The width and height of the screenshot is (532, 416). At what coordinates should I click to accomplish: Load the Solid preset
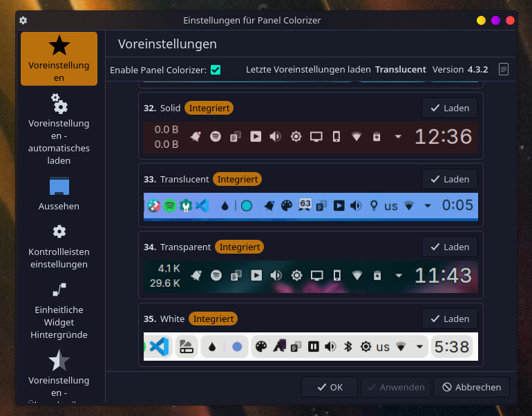point(450,108)
